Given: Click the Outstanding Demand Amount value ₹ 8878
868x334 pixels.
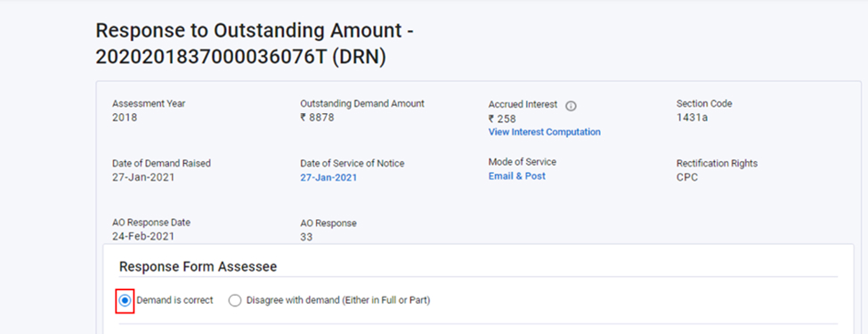Looking at the screenshot, I should click(317, 118).
